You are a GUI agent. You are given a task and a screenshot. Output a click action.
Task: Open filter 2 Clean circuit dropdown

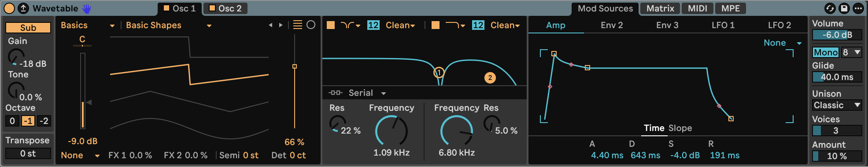coord(505,25)
